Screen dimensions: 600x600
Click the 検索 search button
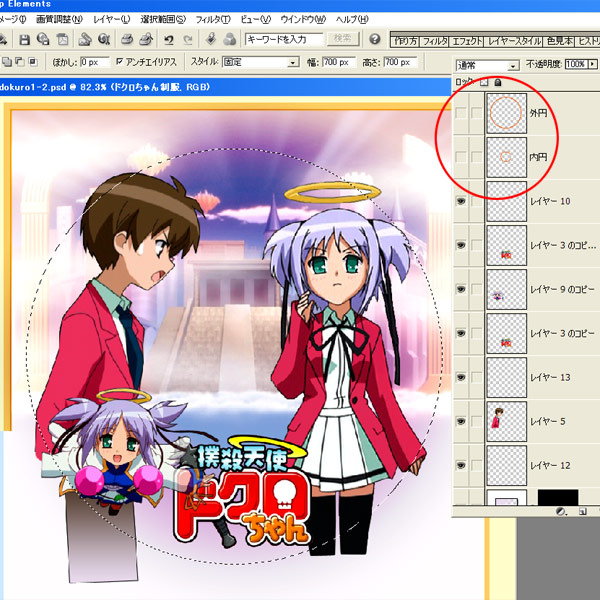point(343,39)
